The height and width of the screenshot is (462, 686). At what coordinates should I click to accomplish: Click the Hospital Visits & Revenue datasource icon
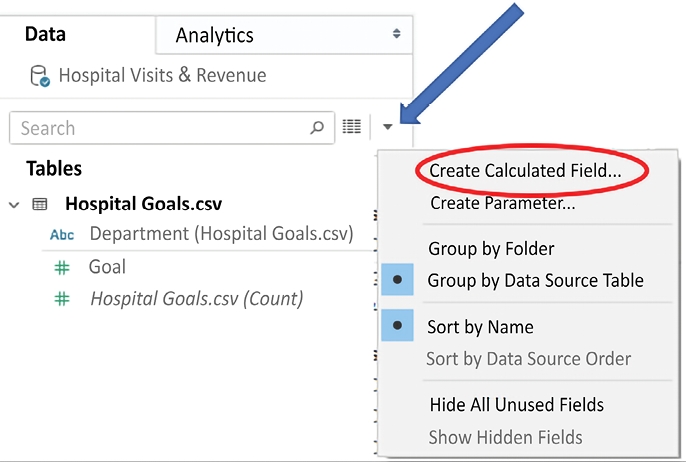pos(39,76)
